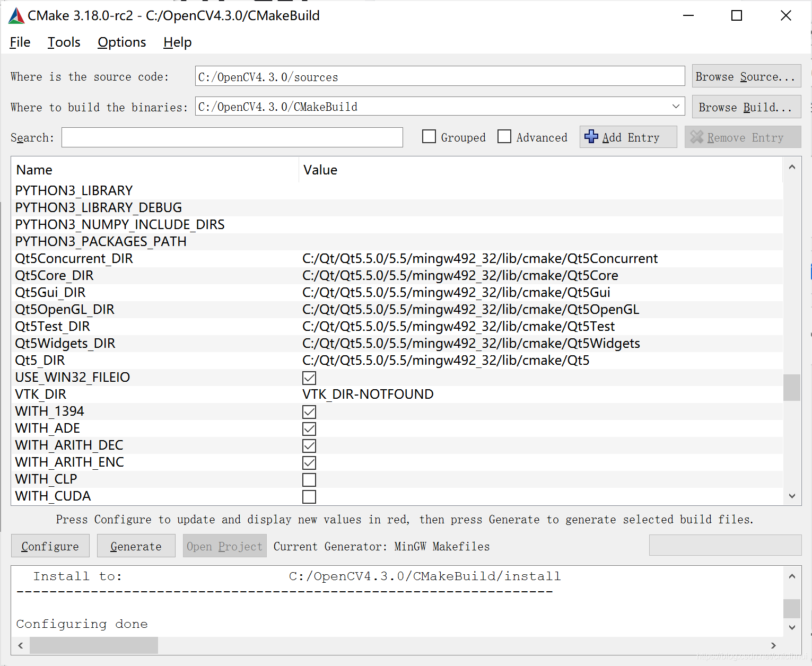Viewport: 812px width, 666px height.
Task: Click the VTK_DIR-NOTFOUND value
Action: click(368, 395)
